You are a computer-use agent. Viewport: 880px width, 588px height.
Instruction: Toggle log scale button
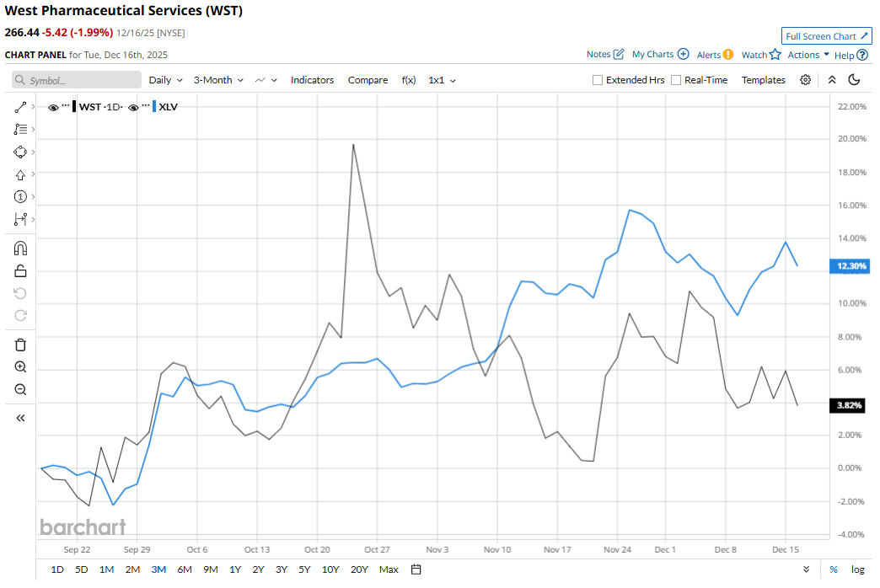[857, 569]
